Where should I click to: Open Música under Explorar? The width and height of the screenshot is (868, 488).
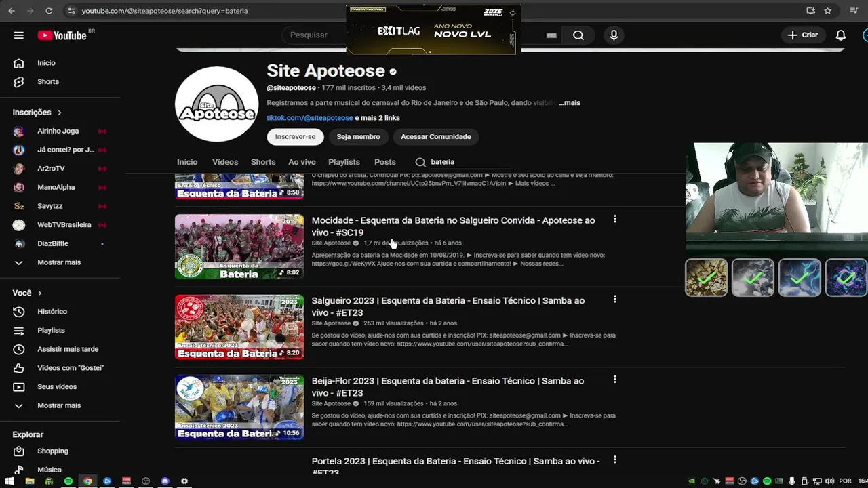50,470
